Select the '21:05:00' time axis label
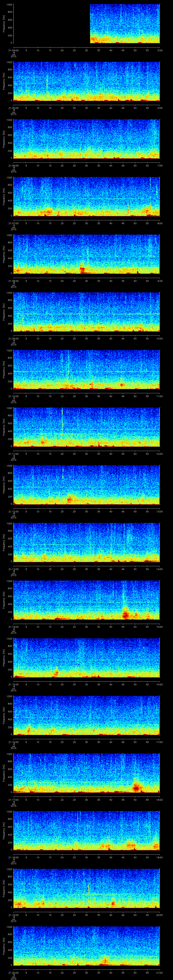This screenshot has height=980, width=173. click(13, 108)
